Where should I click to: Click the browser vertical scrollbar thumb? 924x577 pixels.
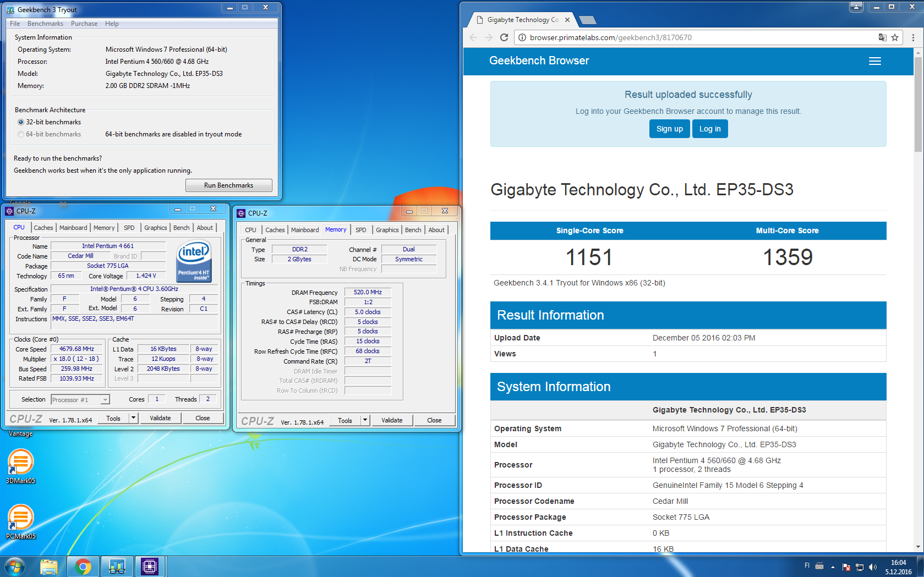917,103
